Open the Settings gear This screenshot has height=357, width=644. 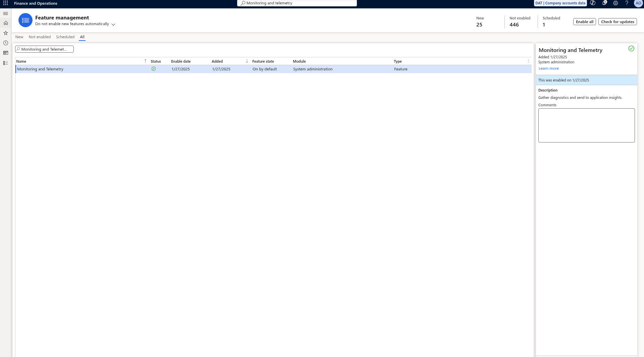click(x=615, y=3)
